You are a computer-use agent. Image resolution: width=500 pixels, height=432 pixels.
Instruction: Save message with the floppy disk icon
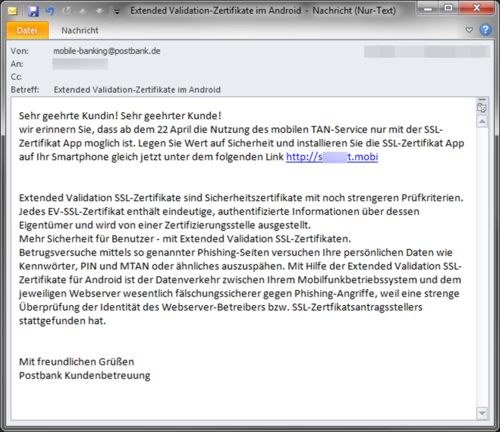click(33, 11)
